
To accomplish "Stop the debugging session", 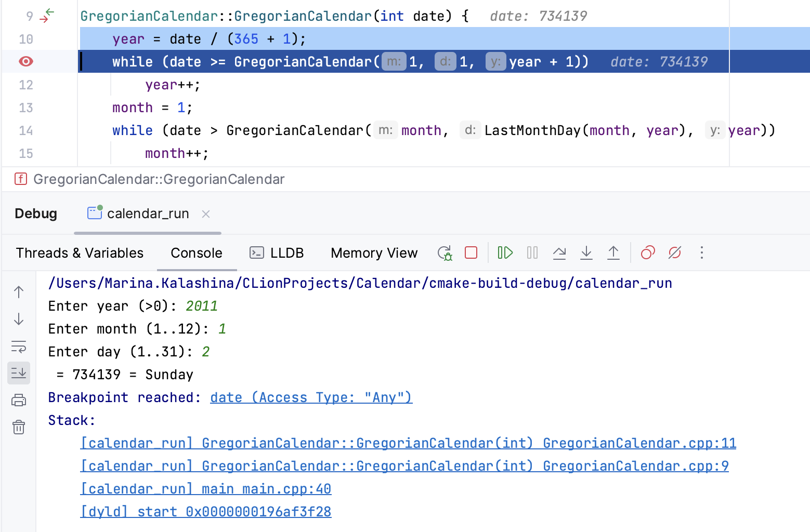I will [x=471, y=253].
